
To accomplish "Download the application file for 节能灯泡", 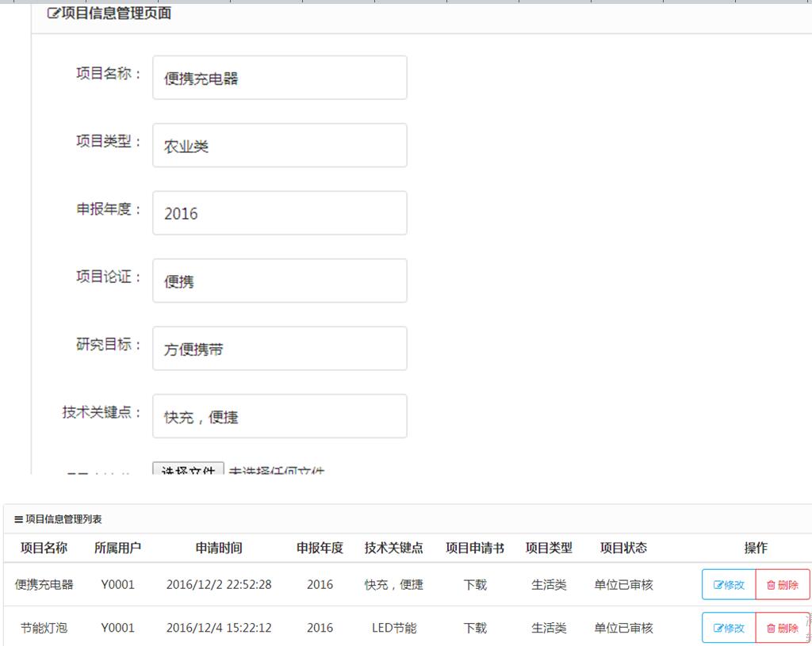I will pyautogui.click(x=475, y=628).
